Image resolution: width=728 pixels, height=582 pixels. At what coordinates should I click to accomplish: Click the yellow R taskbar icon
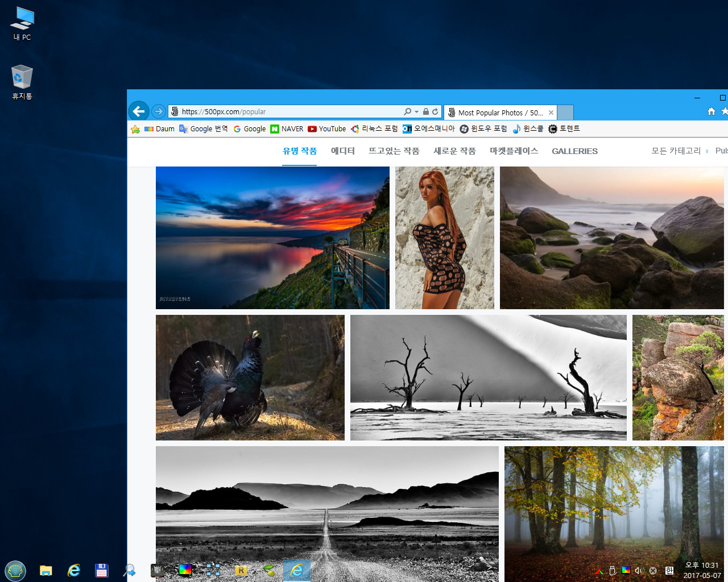coord(241,571)
